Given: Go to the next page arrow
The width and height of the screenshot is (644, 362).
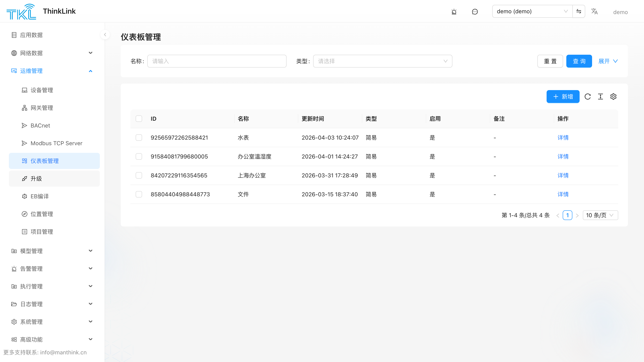Looking at the screenshot, I should tap(577, 215).
